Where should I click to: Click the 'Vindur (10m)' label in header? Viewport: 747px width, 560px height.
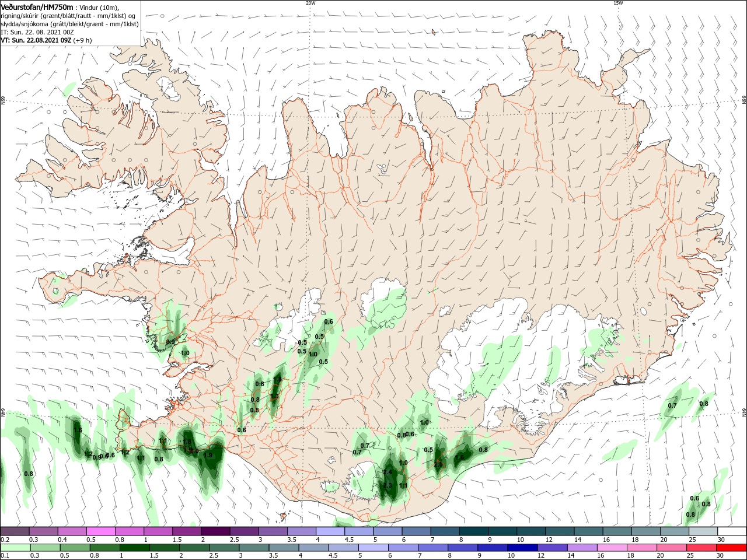[99, 7]
